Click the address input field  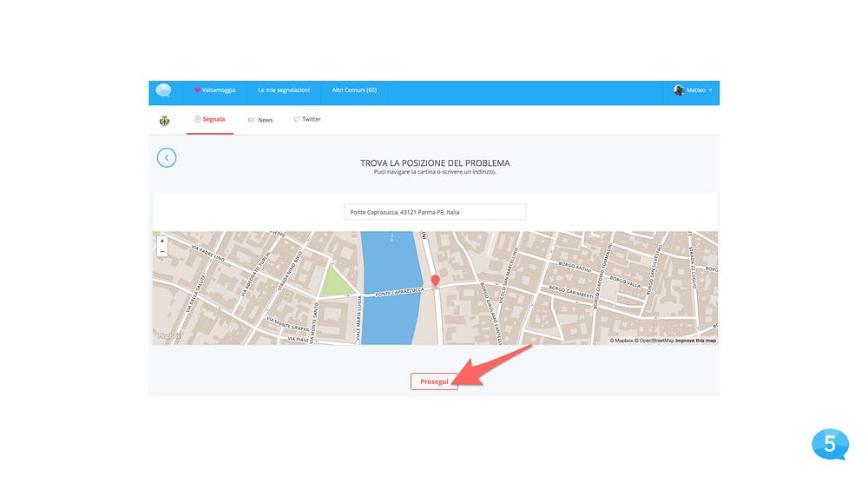pos(435,212)
